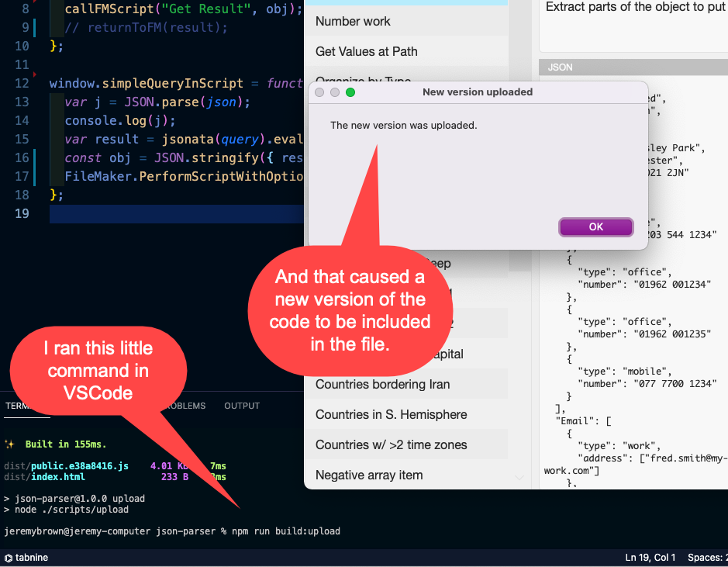Switch to the OUTPUT panel tab in VSCode
This screenshot has width=728, height=567.
coord(242,406)
